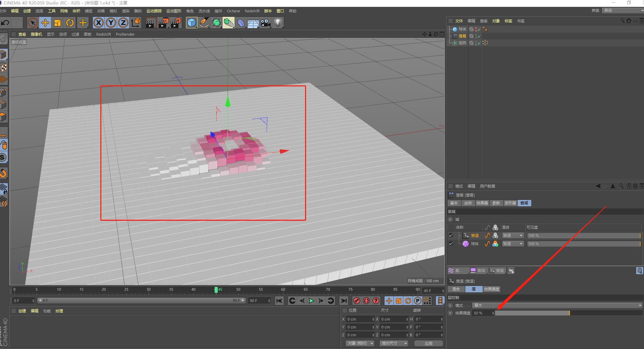Open 混合 dropdown for the 球体 layer
The width and height of the screenshot is (644, 349).
point(513,244)
